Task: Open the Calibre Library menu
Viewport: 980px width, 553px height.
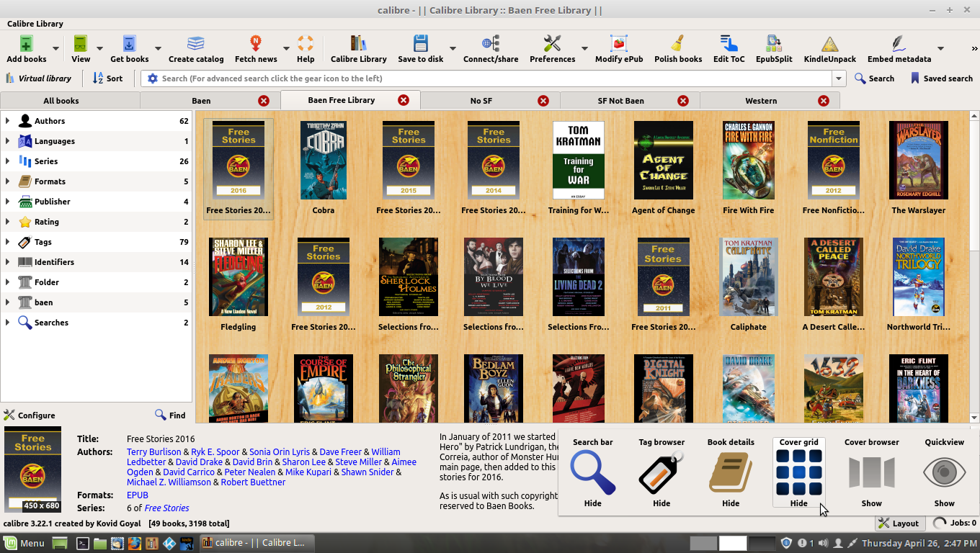Action: click(x=35, y=24)
